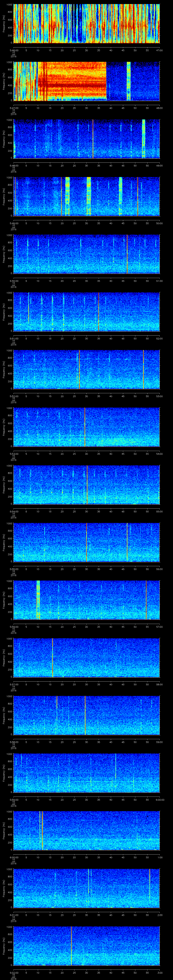Click the '47:00' end time label

click(159, 50)
